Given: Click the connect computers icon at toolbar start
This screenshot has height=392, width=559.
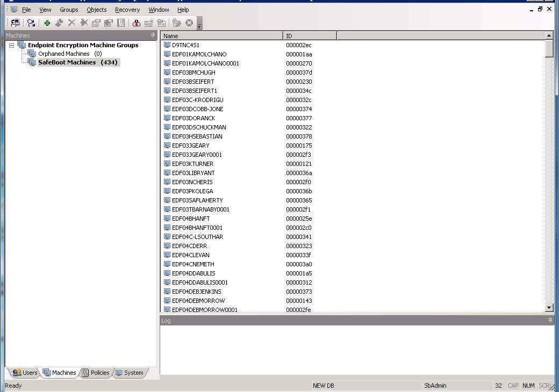Looking at the screenshot, I should coord(15,23).
